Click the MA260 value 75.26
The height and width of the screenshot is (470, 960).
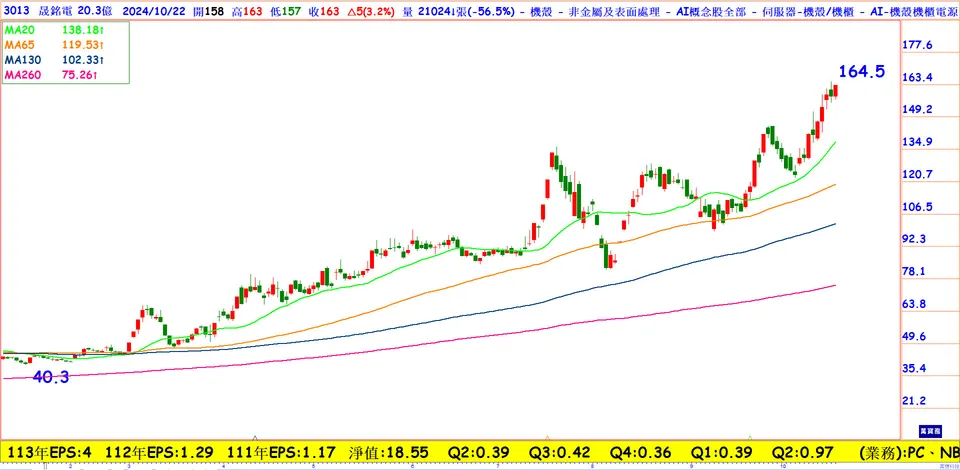80,75
